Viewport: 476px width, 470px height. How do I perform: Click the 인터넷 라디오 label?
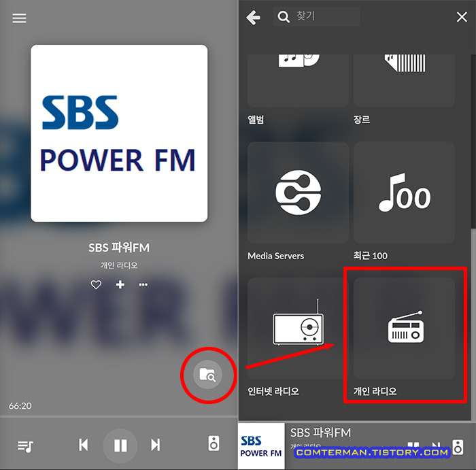click(273, 391)
